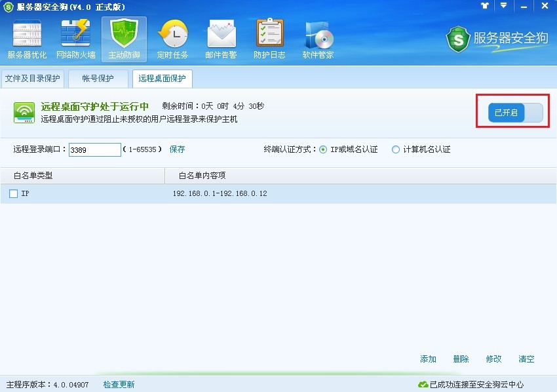View the 防护日志 logs
557x392 pixels.
coord(269,37)
